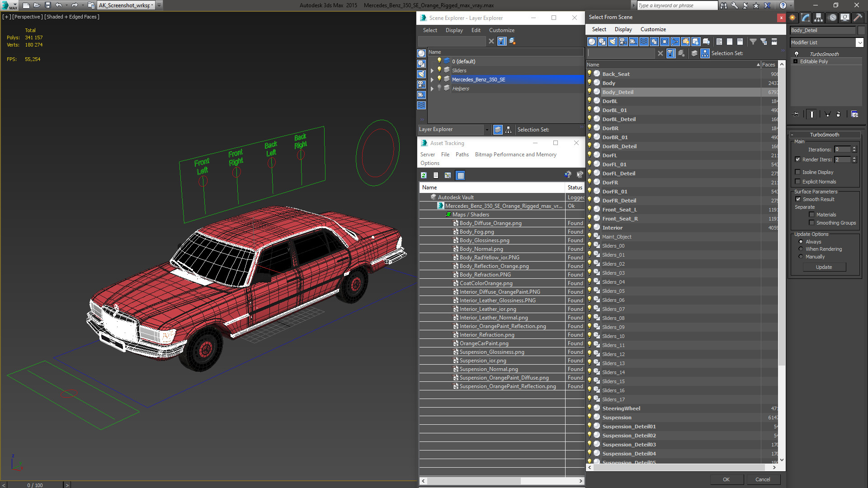Viewport: 868px width, 488px height.
Task: Open the Modifier List dropdown
Action: click(x=859, y=42)
